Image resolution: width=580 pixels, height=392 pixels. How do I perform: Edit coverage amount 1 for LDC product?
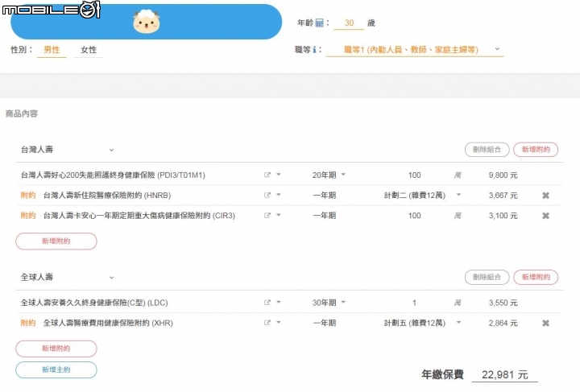(x=414, y=303)
